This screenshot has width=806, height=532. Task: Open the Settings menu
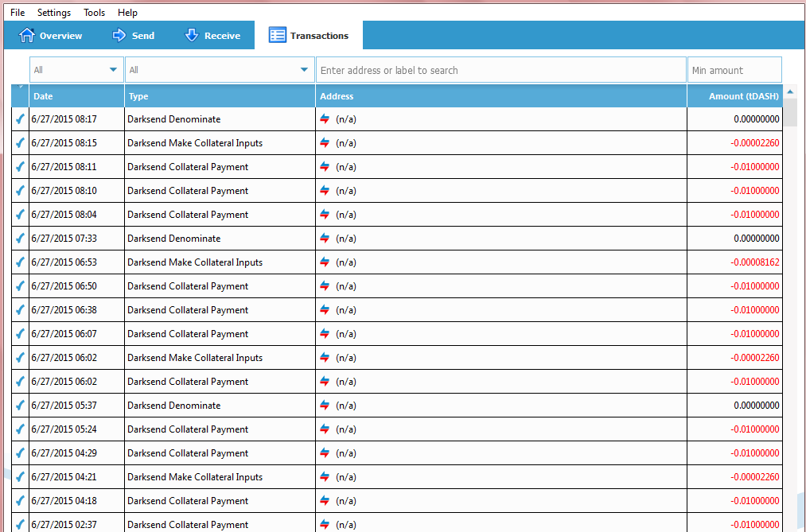tap(54, 12)
